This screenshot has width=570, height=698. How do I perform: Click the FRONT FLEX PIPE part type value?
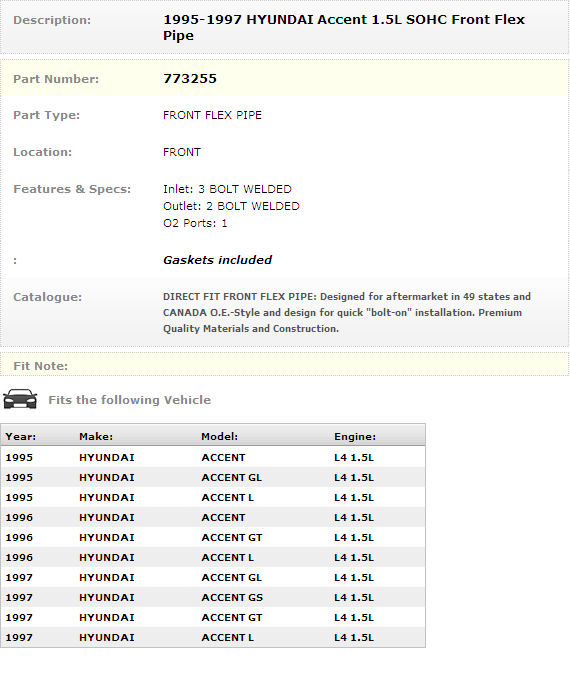212,115
